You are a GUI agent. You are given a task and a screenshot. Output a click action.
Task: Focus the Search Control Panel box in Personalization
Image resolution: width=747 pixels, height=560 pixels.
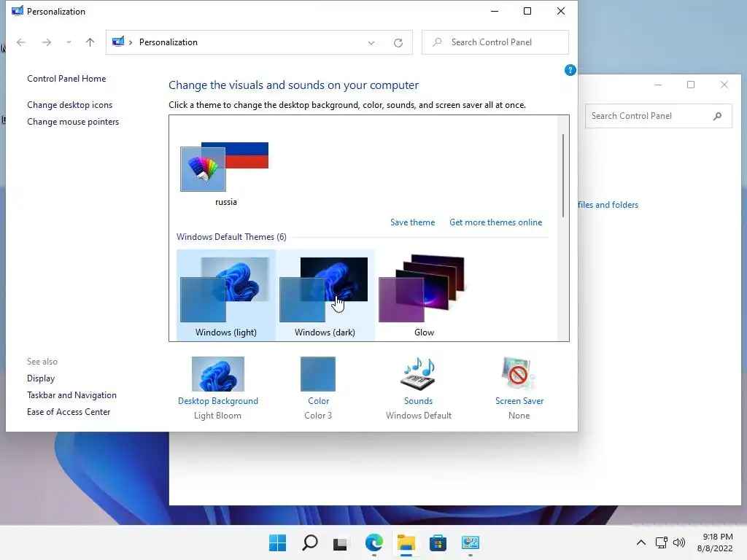(x=495, y=42)
